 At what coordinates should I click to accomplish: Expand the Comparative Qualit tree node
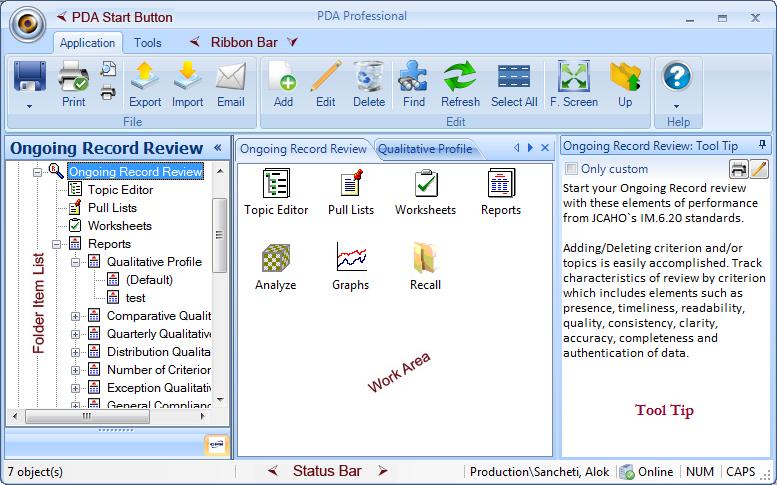(75, 316)
